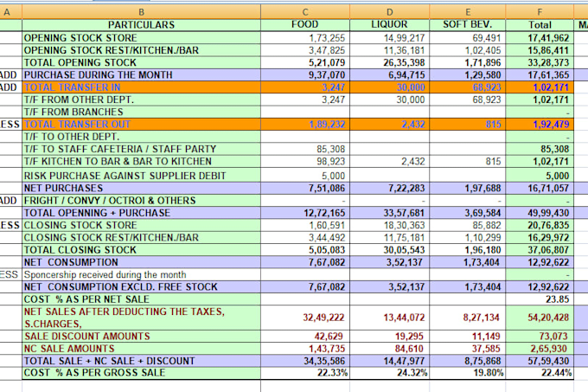This screenshot has width=588, height=392.
Task: Select the 23.85 cost percent value
Action: [x=540, y=299]
